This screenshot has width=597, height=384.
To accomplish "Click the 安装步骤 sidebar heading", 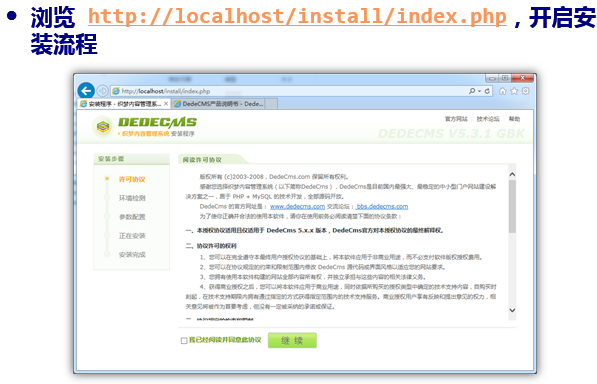I will click(x=111, y=159).
